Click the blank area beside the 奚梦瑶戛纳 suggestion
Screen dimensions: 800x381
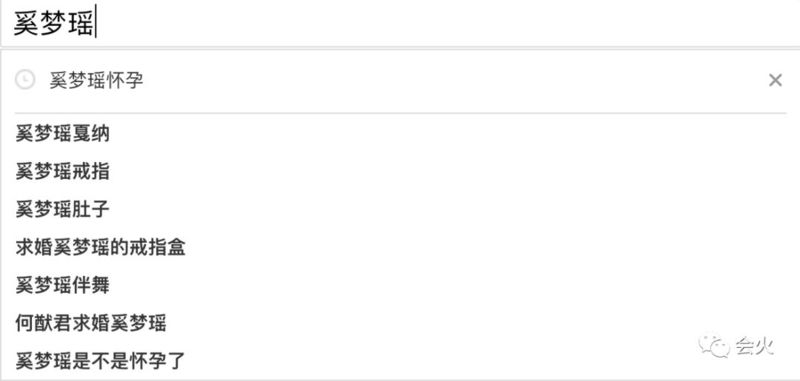coord(449,134)
